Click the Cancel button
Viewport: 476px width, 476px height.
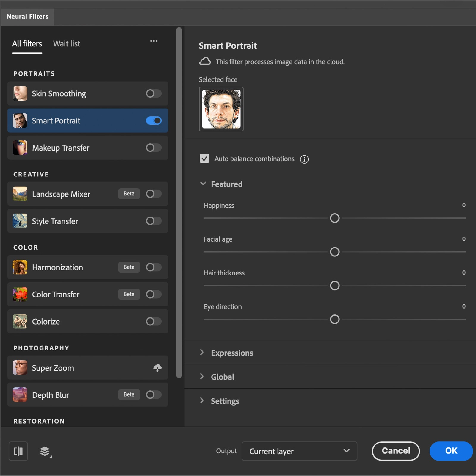click(x=396, y=451)
